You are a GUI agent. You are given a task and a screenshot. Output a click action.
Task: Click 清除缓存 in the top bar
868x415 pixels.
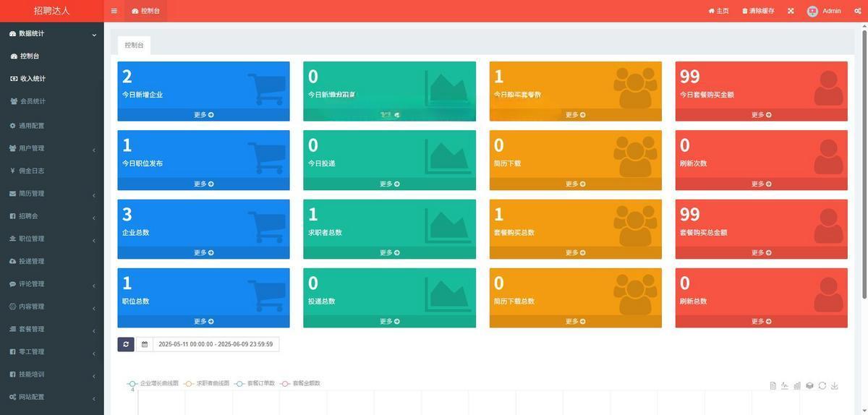coord(758,11)
